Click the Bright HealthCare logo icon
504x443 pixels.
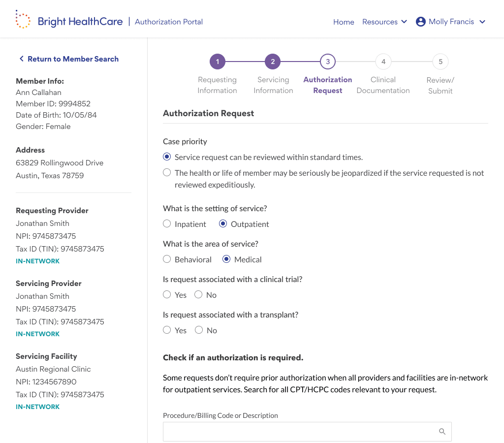tap(23, 19)
